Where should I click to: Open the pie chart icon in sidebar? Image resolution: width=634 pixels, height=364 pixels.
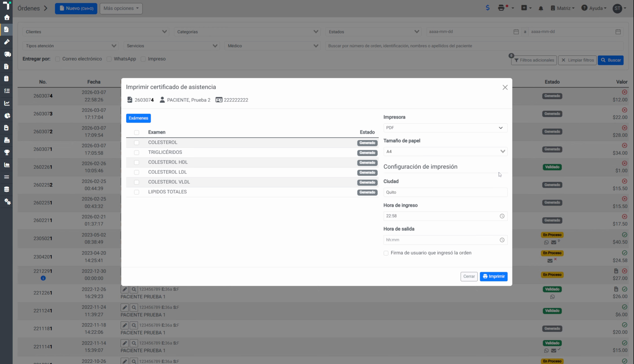pyautogui.click(x=7, y=116)
